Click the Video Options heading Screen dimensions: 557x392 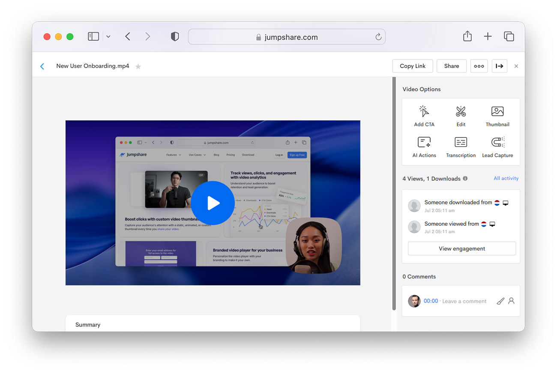(x=422, y=89)
